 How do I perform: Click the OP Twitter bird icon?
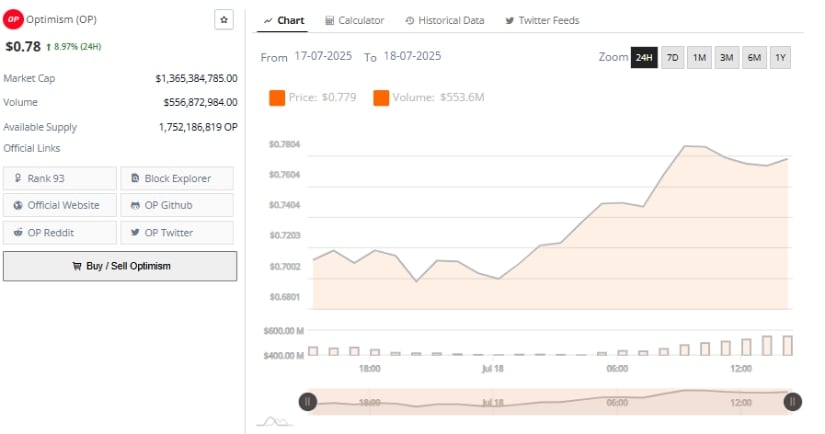135,232
